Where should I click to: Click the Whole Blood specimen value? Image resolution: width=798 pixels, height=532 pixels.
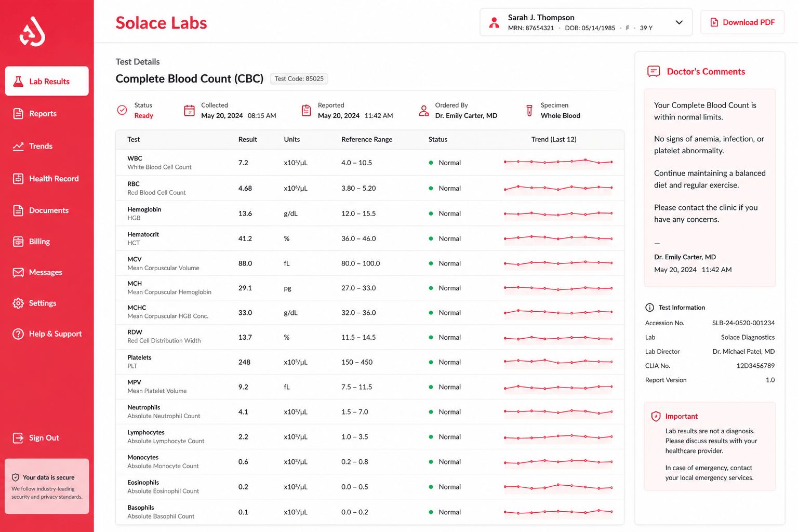(560, 116)
